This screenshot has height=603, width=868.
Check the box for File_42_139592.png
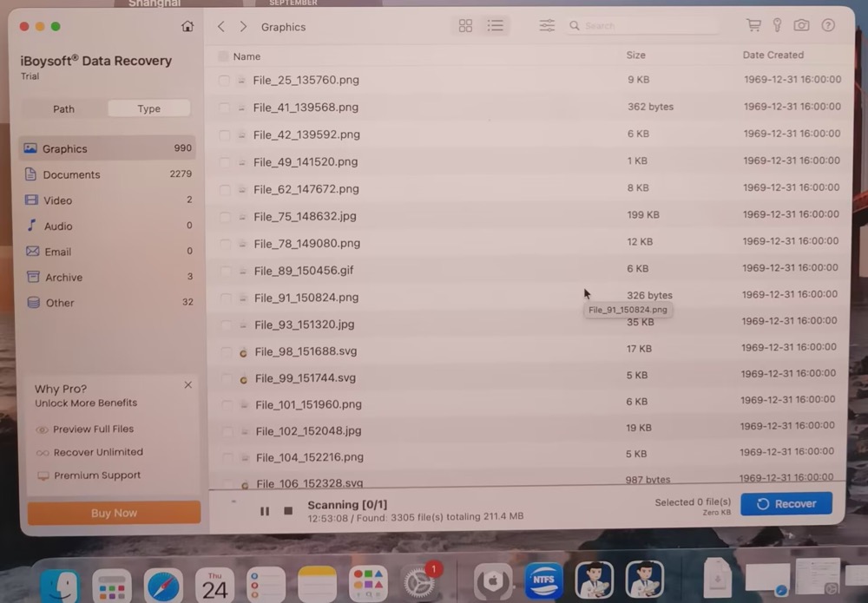(x=224, y=134)
